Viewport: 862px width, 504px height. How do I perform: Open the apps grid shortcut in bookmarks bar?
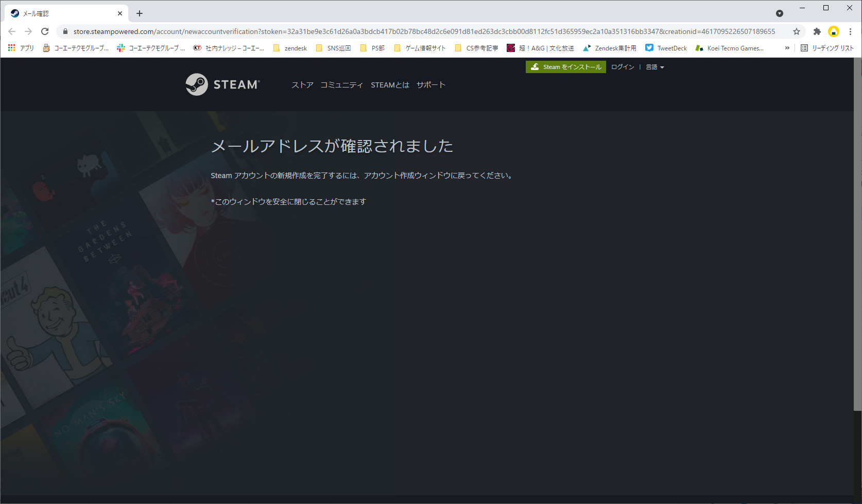12,48
